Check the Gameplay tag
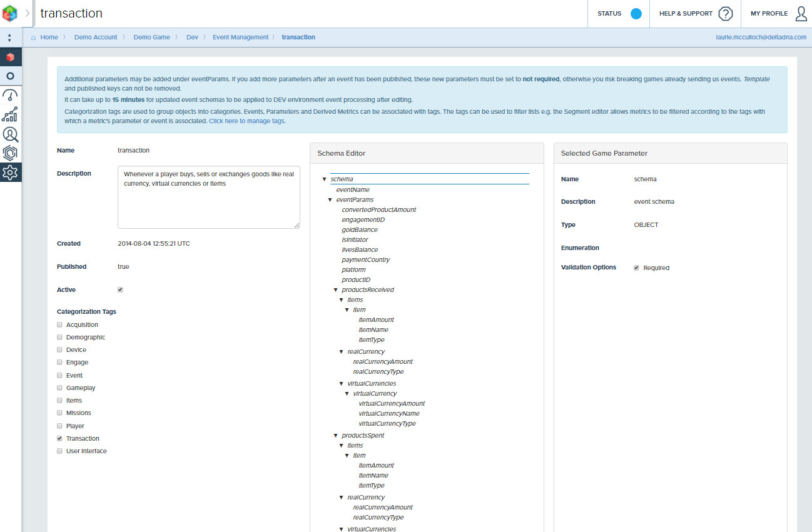Screen dimensions: 812x532 click(59, 388)
